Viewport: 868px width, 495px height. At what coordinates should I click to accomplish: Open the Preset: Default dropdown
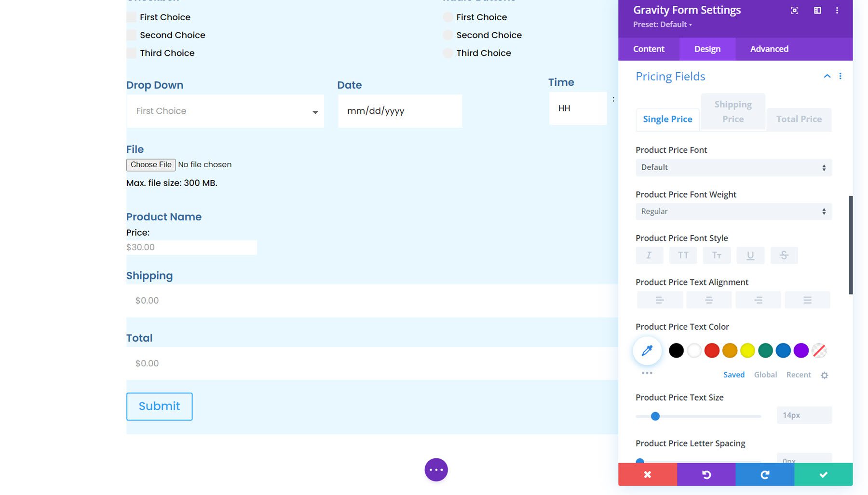[x=663, y=25]
